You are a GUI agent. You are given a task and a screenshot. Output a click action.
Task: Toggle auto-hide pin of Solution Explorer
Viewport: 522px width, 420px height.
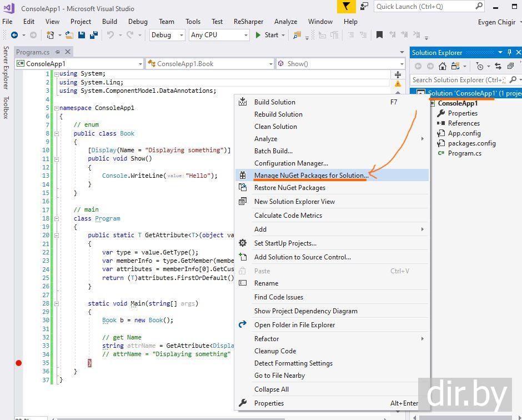coord(509,52)
